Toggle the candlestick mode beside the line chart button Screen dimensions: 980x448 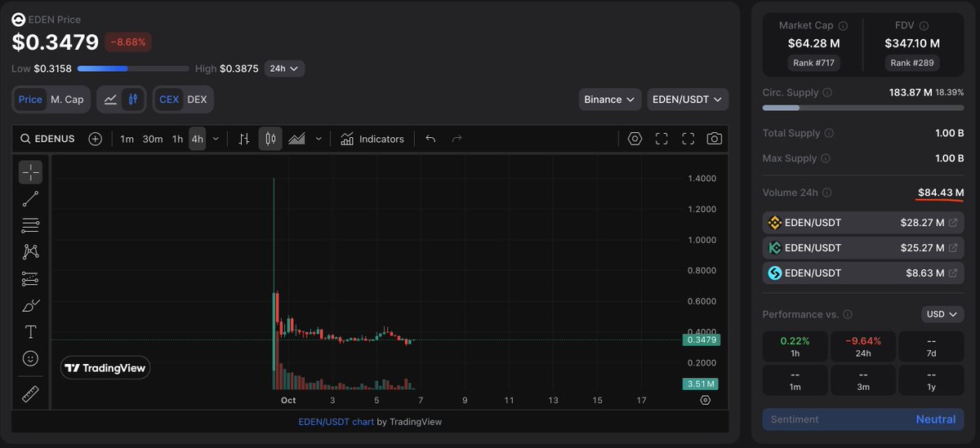[x=134, y=100]
